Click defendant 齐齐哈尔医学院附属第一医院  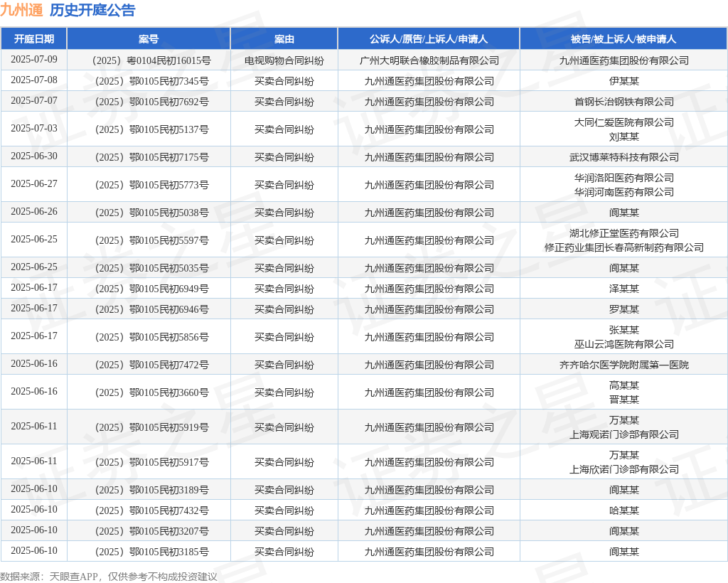624,365
